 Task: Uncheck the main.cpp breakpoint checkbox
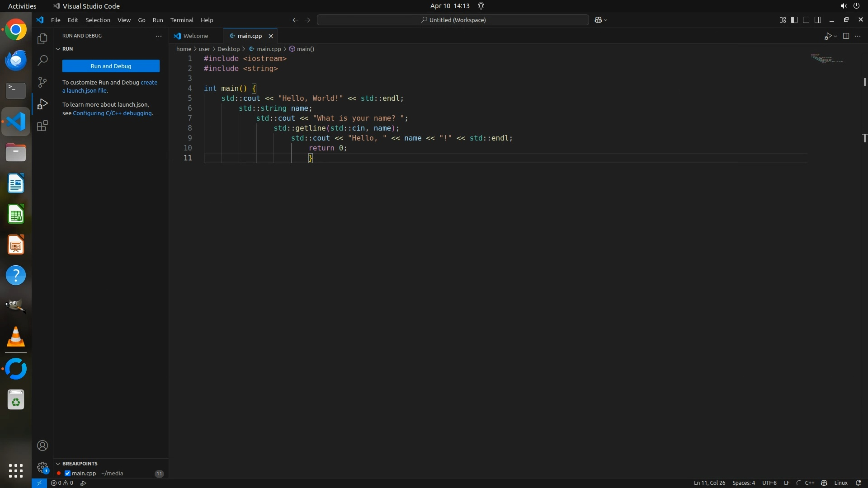pos(67,473)
